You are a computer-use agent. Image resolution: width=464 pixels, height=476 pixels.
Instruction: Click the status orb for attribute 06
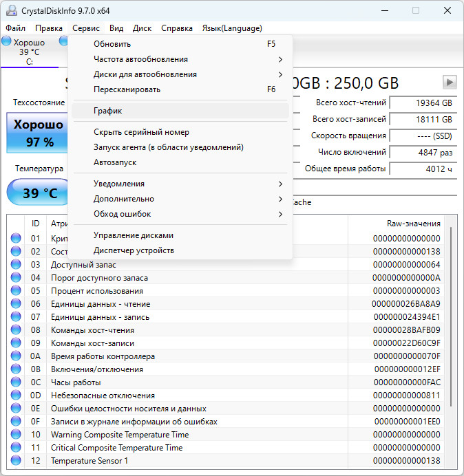tap(16, 303)
